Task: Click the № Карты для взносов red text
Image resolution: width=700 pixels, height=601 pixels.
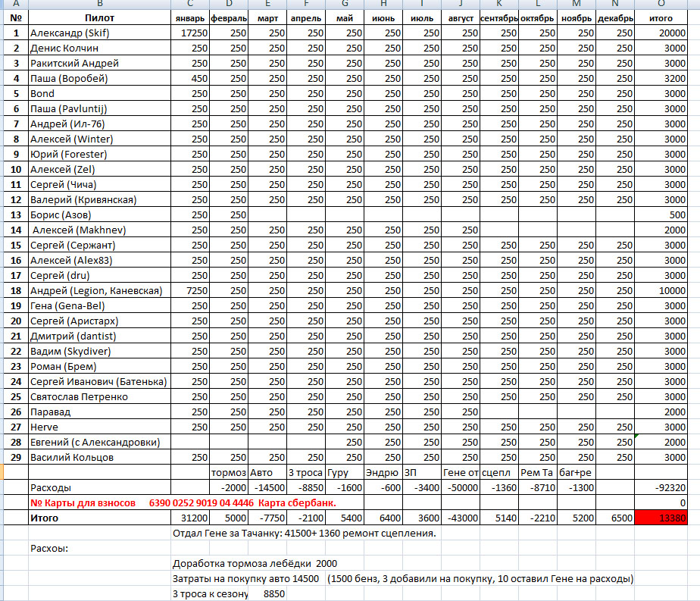Action: coord(83,503)
